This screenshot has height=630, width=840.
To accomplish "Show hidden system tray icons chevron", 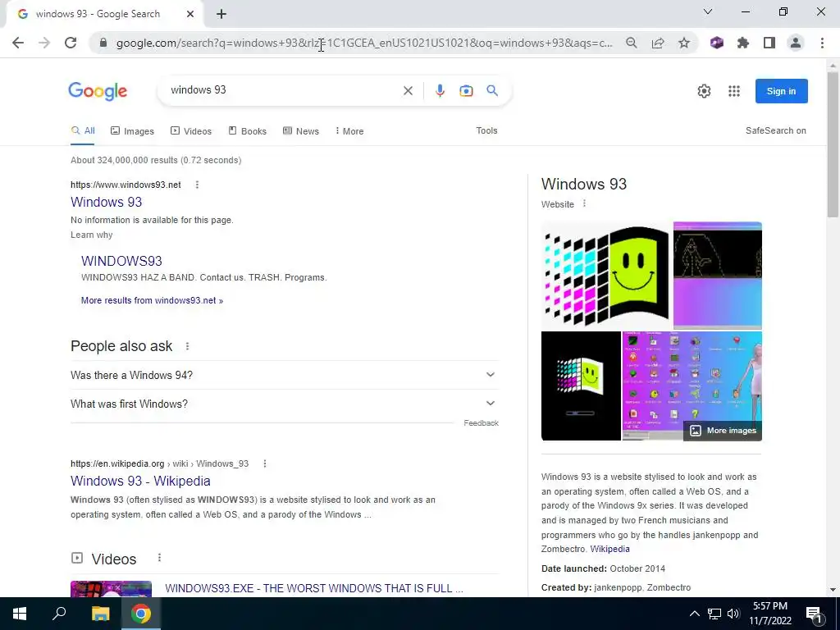I will pos(694,614).
